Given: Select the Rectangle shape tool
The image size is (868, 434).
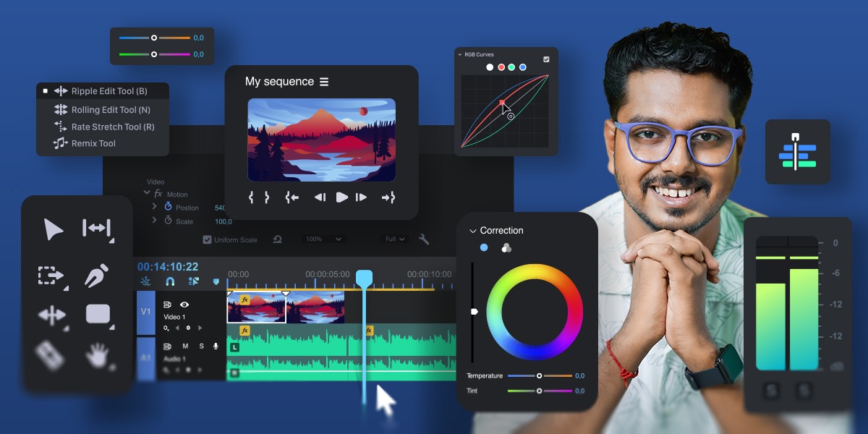Looking at the screenshot, I should coord(98,314).
